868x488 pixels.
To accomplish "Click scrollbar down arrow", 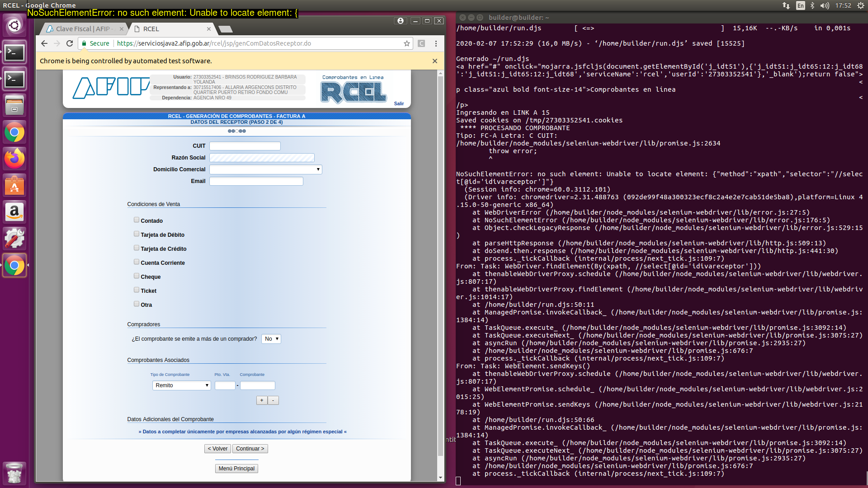I will click(x=441, y=478).
